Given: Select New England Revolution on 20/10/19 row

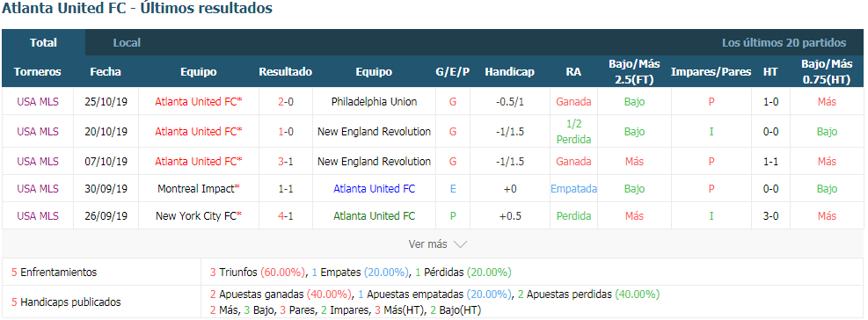Looking at the screenshot, I should [375, 132].
